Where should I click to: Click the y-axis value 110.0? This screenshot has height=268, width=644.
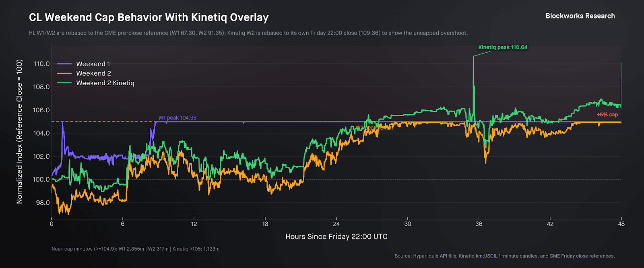[x=42, y=64]
